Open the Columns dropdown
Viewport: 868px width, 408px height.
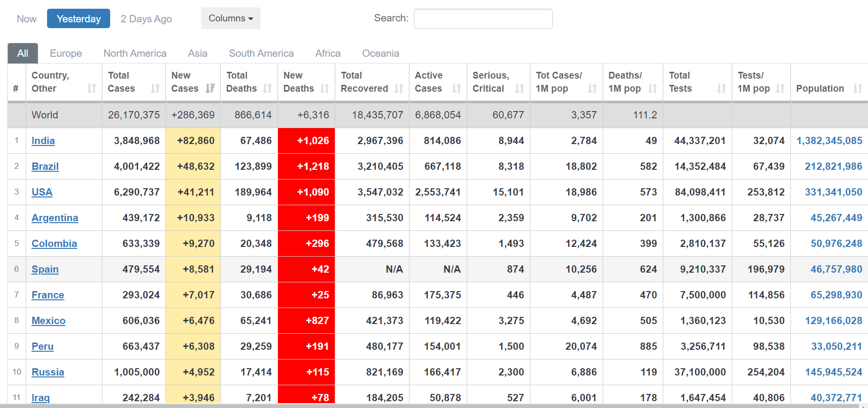click(x=231, y=18)
